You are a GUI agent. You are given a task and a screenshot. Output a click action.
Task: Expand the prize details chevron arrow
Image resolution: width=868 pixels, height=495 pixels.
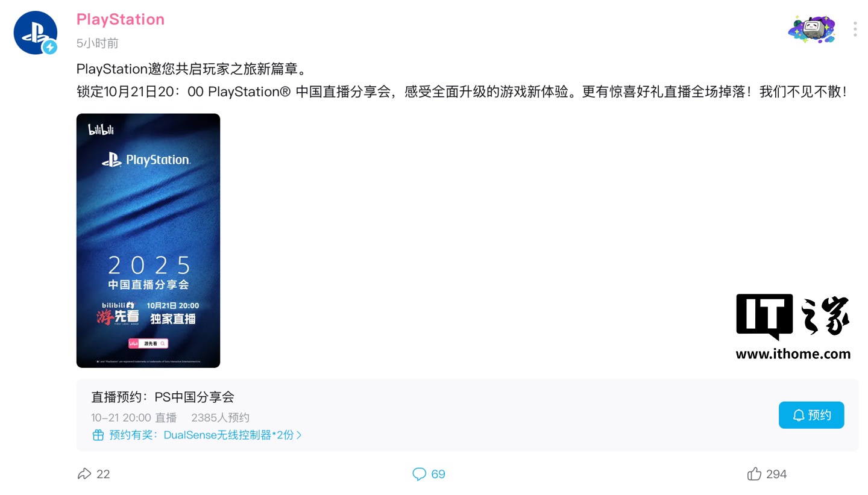[x=299, y=435]
